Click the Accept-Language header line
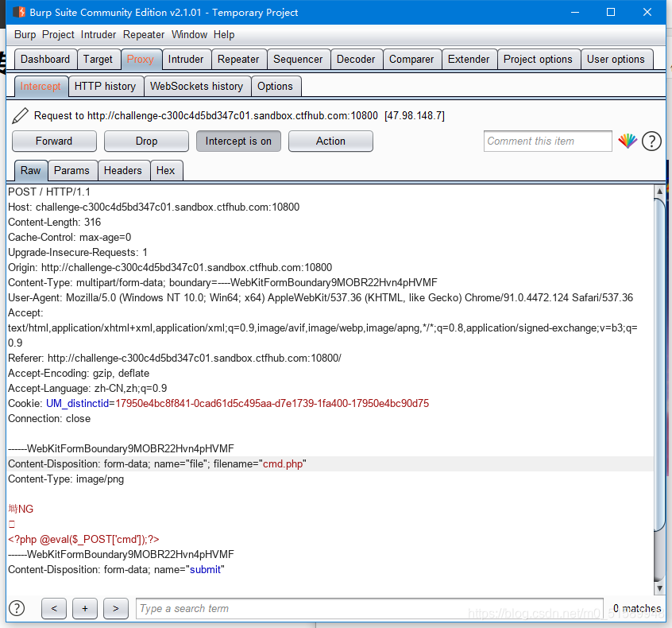The image size is (672, 628). click(87, 388)
